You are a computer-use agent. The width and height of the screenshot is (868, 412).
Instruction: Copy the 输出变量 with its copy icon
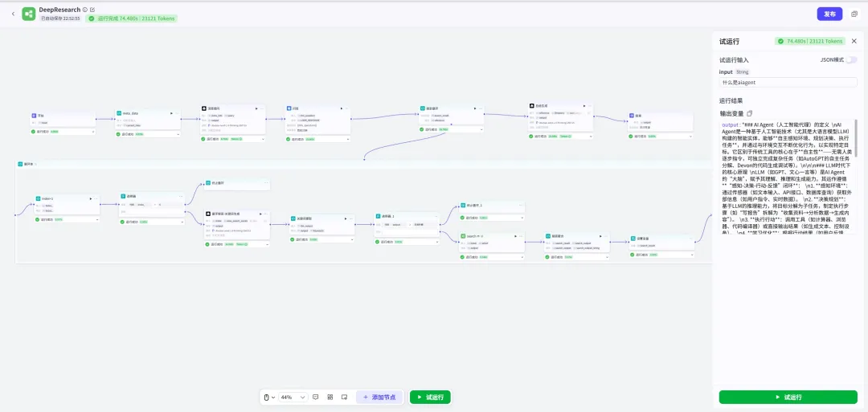tap(750, 112)
